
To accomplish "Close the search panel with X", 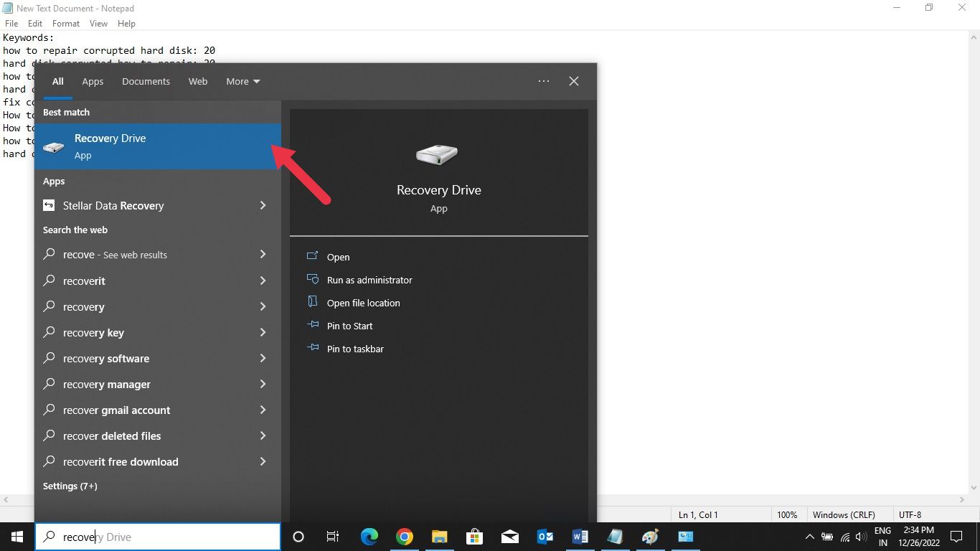I will coord(574,81).
